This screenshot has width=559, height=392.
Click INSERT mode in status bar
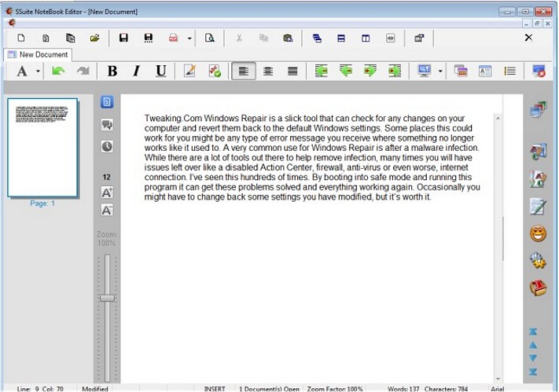click(x=215, y=389)
